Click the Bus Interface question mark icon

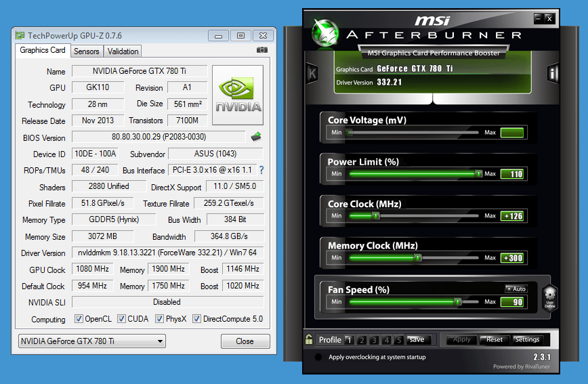(x=261, y=170)
